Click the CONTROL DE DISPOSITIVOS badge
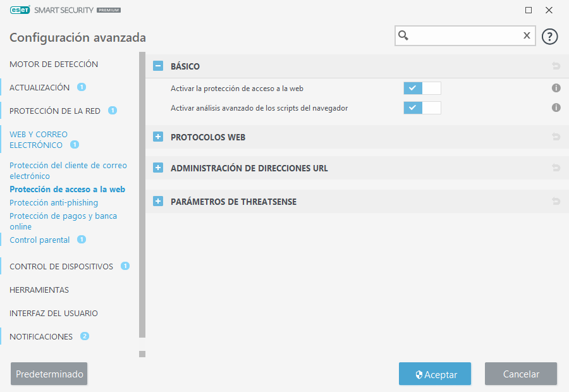This screenshot has height=392, width=569. click(x=125, y=266)
